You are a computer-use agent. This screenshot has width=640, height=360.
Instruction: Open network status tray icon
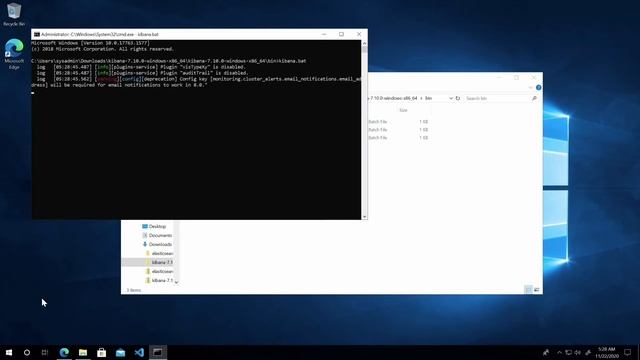[x=568, y=352]
